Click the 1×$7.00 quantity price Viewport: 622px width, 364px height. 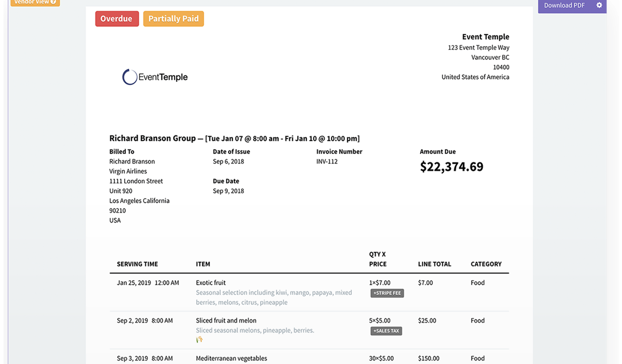(380, 283)
